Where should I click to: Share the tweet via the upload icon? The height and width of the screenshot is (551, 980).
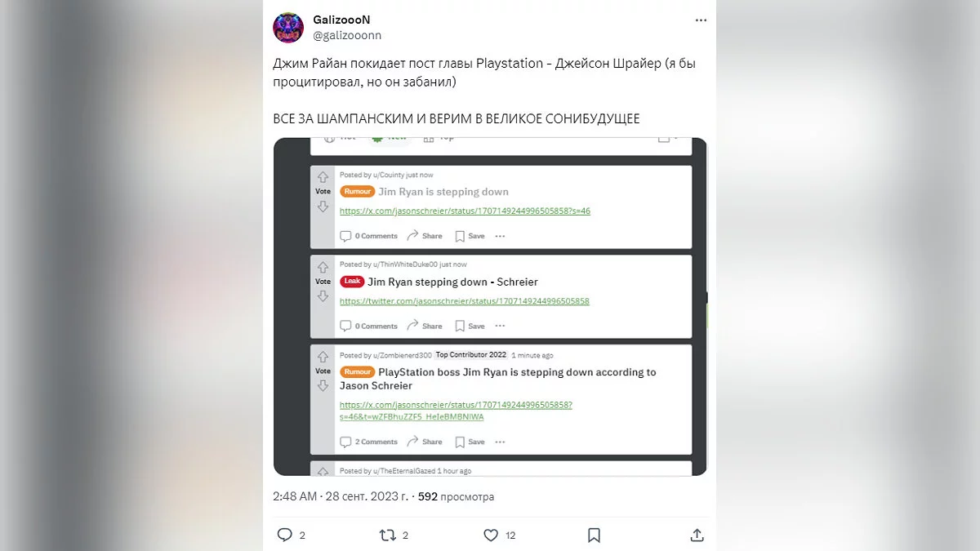(x=697, y=535)
